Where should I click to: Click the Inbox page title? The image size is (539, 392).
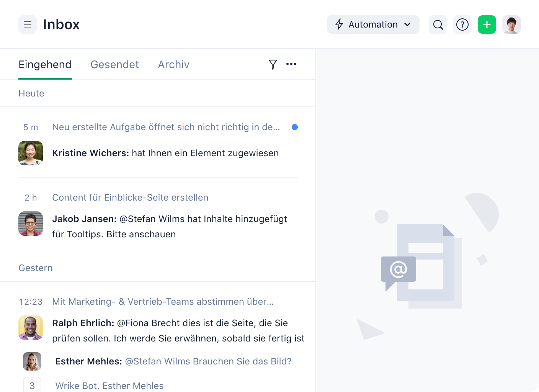tap(61, 24)
